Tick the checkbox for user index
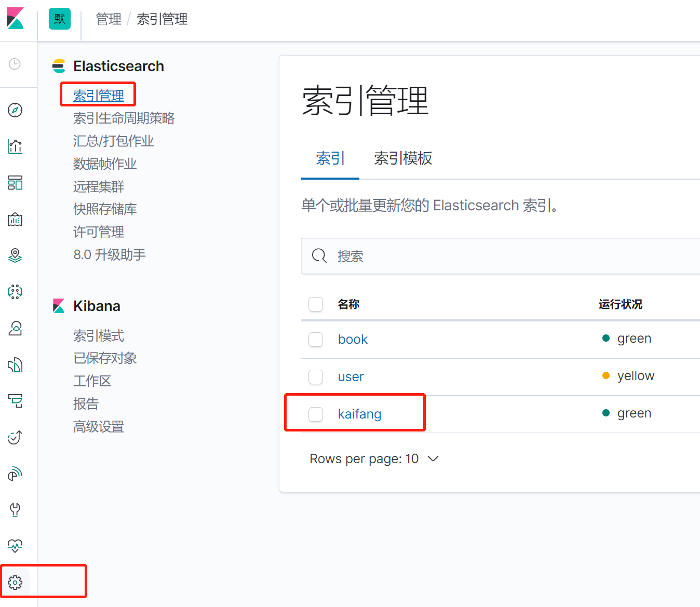This screenshot has height=607, width=700. coord(316,377)
